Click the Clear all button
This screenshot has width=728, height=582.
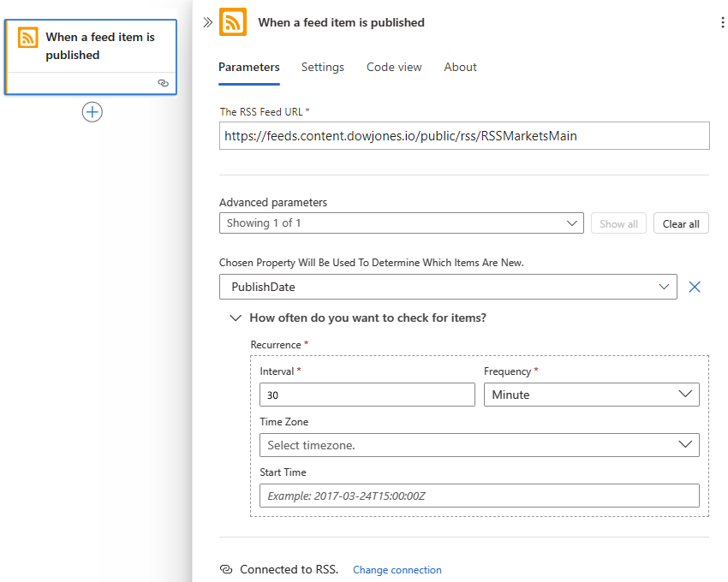coord(681,223)
